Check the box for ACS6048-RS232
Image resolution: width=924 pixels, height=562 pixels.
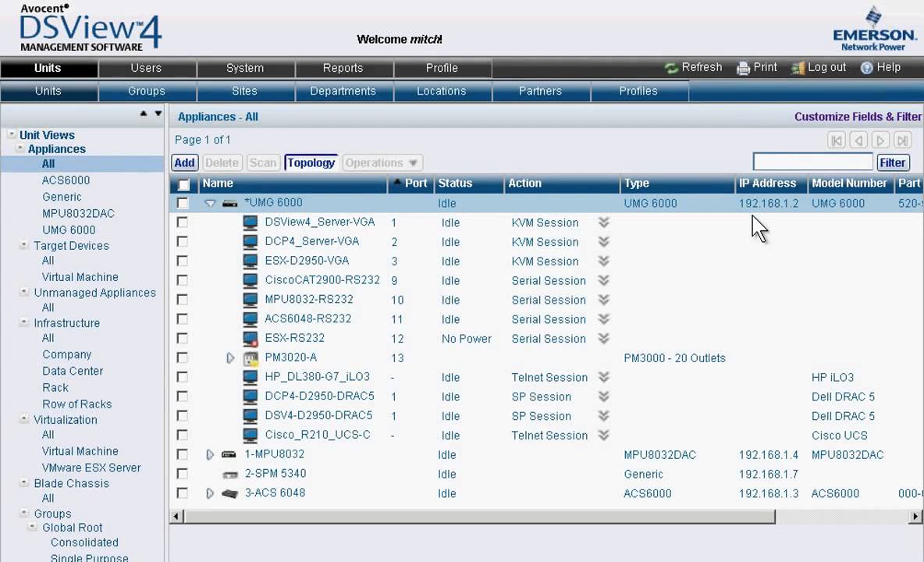click(183, 319)
